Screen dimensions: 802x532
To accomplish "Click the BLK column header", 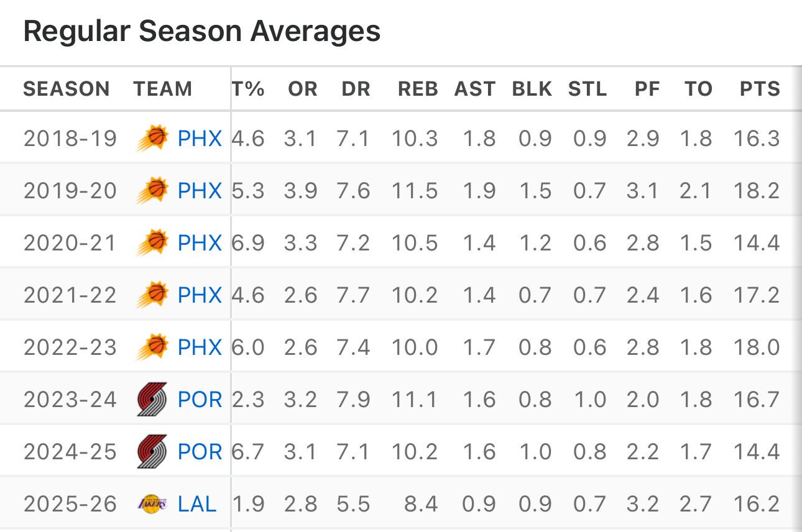I will pyautogui.click(x=532, y=89).
